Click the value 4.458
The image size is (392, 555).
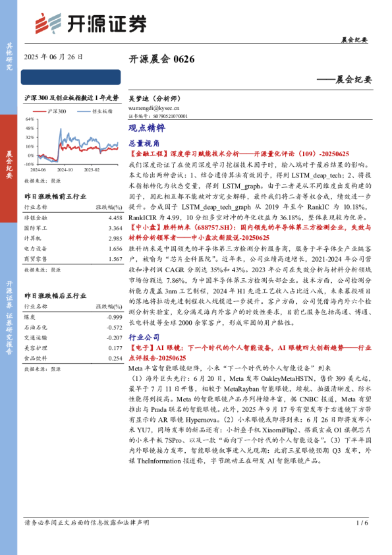click(115, 218)
